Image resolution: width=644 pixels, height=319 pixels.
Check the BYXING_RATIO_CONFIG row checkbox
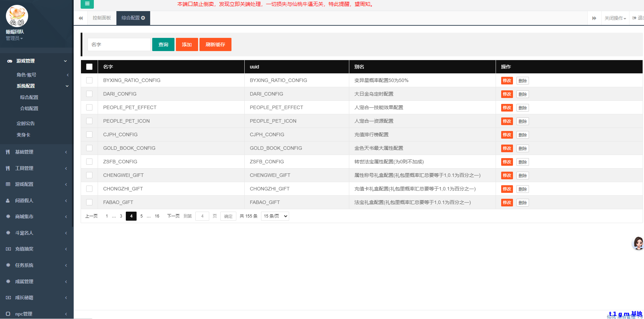coord(89,80)
